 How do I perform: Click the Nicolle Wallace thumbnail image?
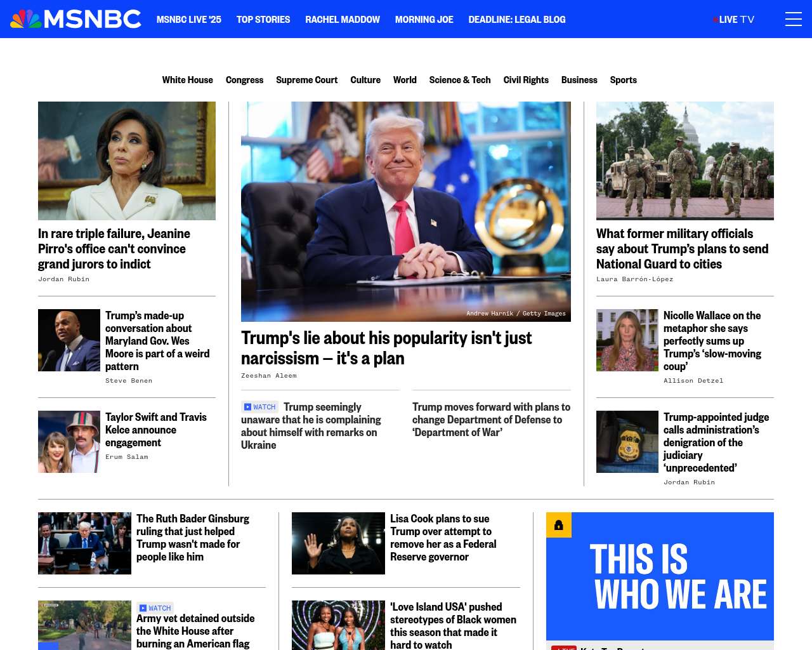(x=627, y=340)
